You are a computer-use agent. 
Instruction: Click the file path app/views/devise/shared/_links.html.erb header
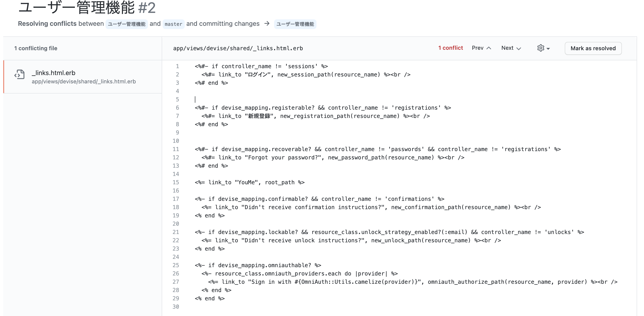238,48
